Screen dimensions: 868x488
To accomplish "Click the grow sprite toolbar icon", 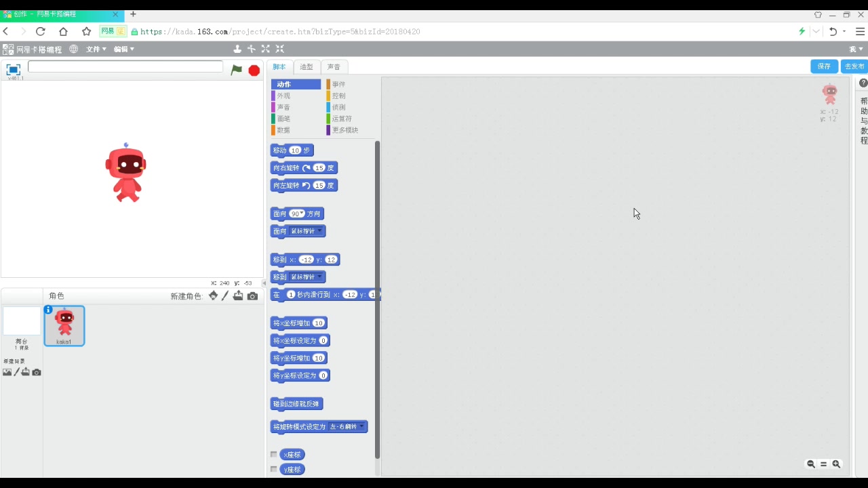I will [265, 49].
